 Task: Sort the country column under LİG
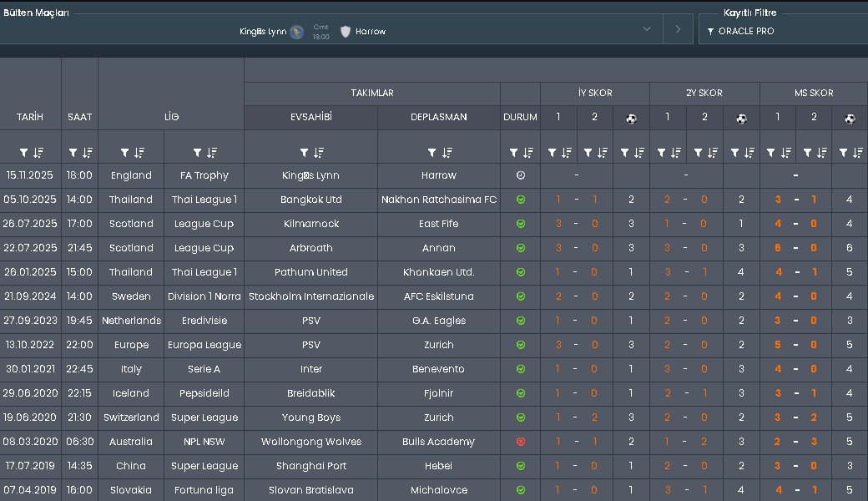(x=139, y=153)
